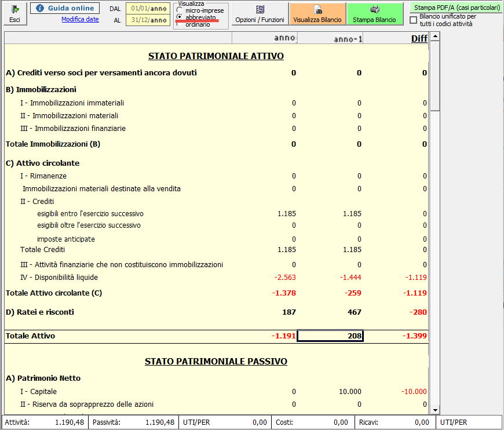The width and height of the screenshot is (504, 430).
Task: Click the STATO PATRIMONIALE PASSIVO heading
Action: (216, 362)
